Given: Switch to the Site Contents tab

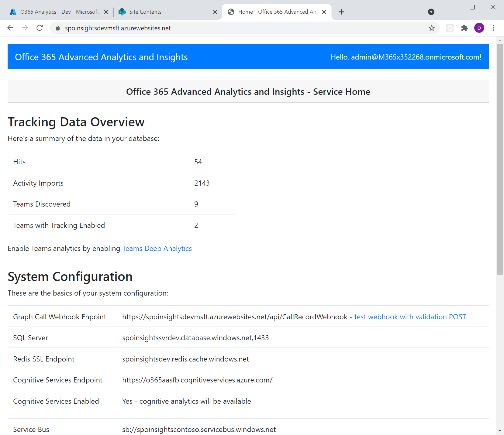Looking at the screenshot, I should pyautogui.click(x=168, y=12).
